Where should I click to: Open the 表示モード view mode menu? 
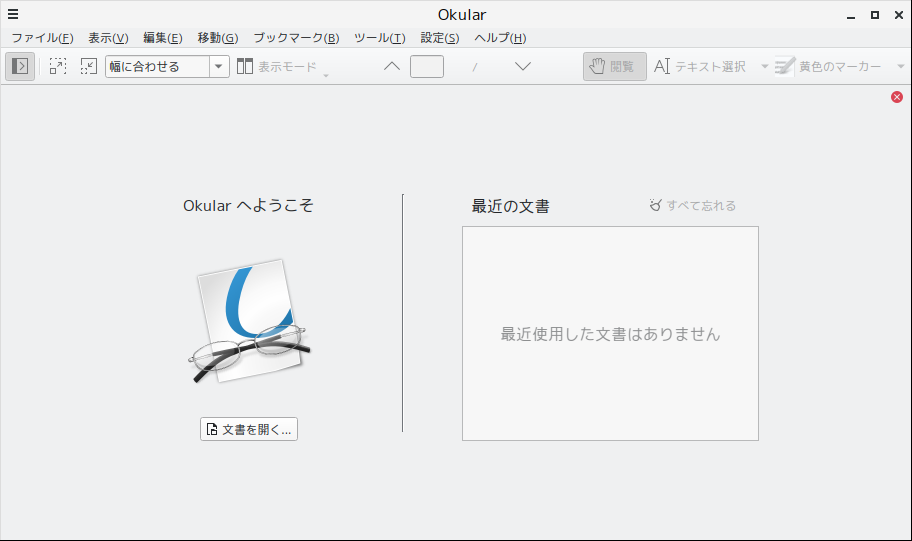click(282, 66)
